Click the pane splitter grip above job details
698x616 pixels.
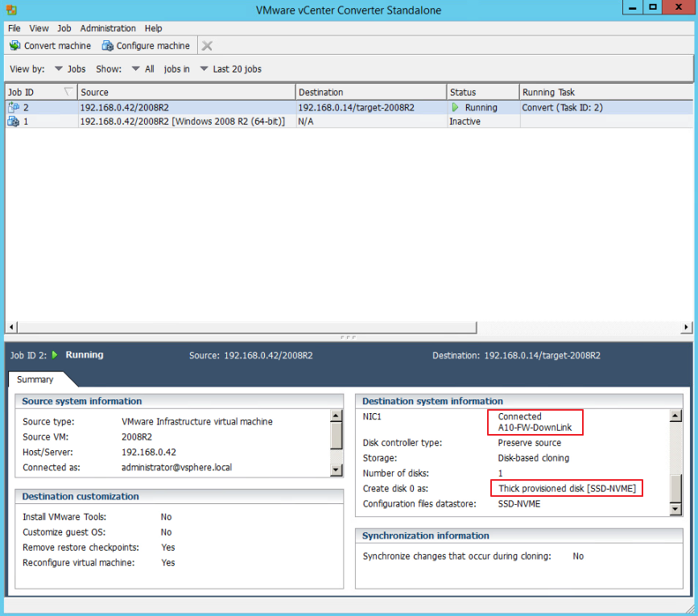(348, 337)
